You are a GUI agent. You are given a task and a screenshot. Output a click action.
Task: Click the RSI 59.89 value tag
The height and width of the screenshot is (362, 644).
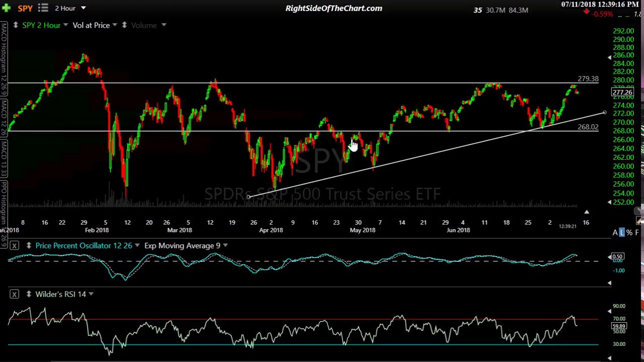pos(618,326)
